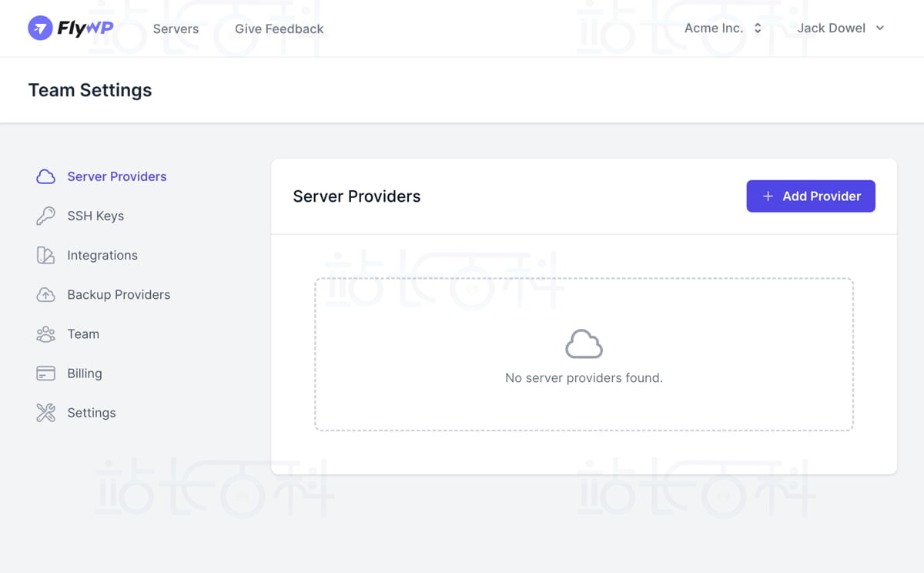Expand the Acme Inc. team switcher
This screenshot has width=924, height=573.
pos(723,28)
